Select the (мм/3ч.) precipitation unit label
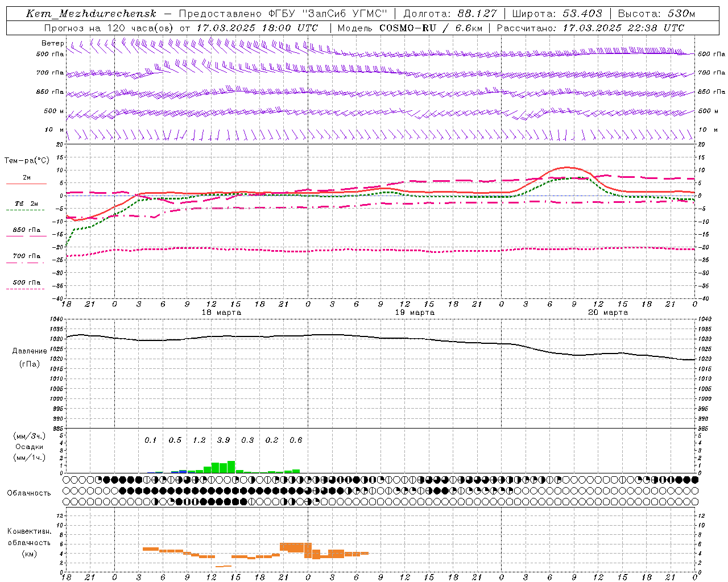This screenshot has width=728, height=582. 29,436
